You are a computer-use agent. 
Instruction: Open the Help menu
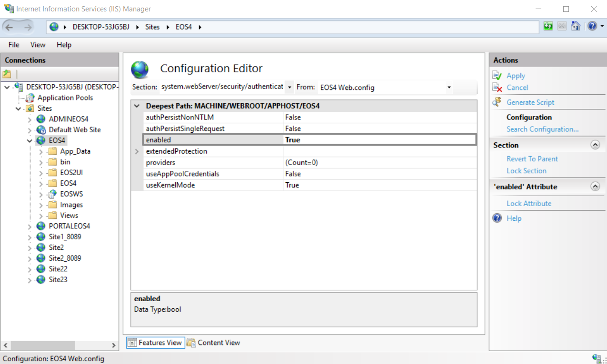coord(64,45)
